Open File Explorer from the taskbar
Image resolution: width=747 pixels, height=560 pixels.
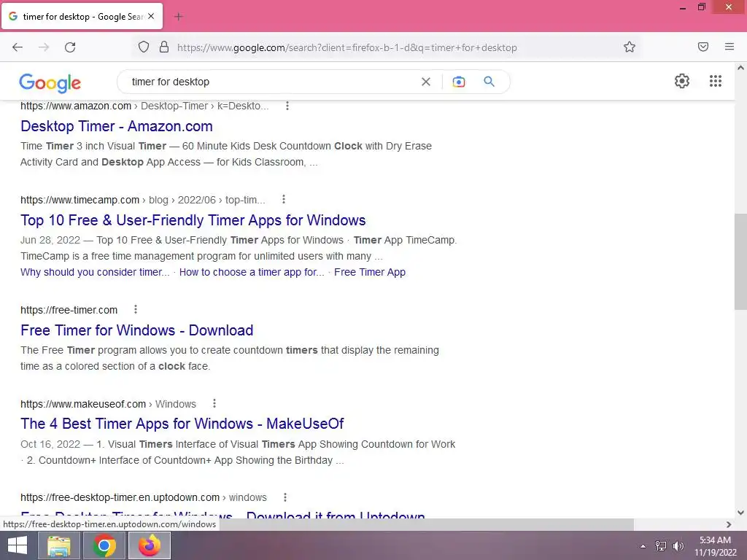pyautogui.click(x=58, y=545)
